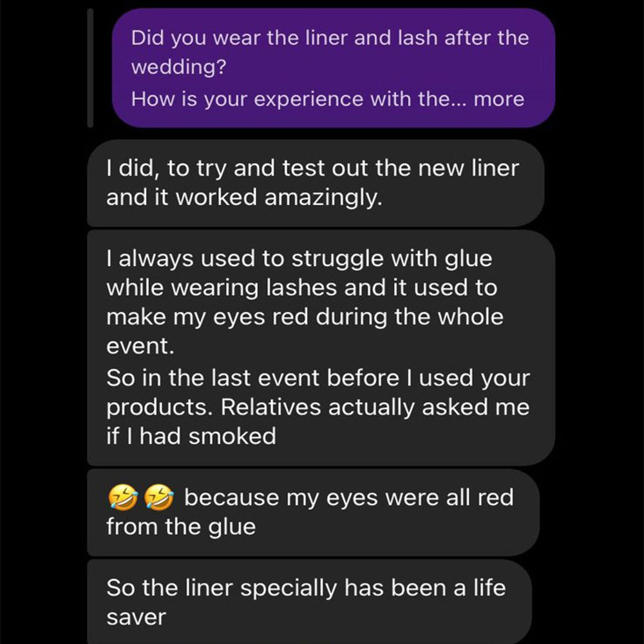Image resolution: width=644 pixels, height=644 pixels.
Task: Tap the "if I had smoked" text
Action: (191, 436)
